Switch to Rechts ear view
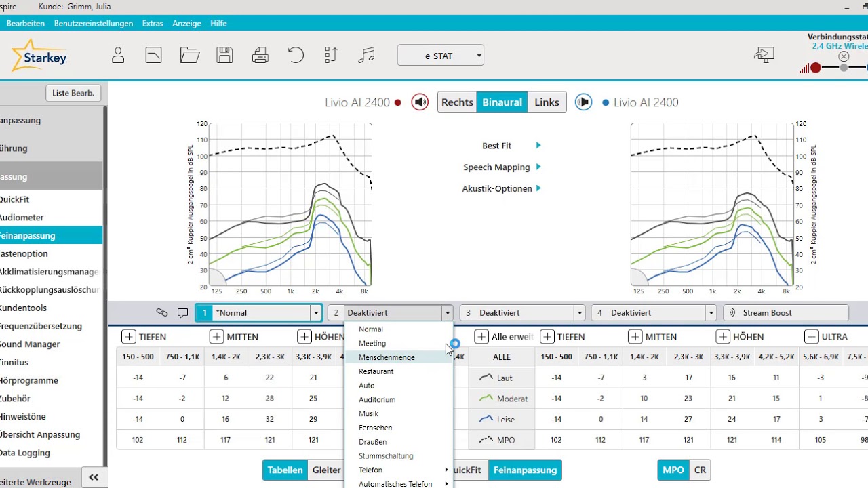The width and height of the screenshot is (868, 488). tap(457, 102)
